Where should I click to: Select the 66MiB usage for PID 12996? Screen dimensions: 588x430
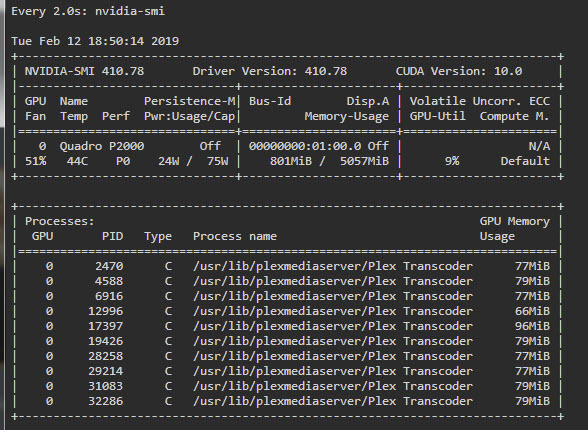[532, 311]
